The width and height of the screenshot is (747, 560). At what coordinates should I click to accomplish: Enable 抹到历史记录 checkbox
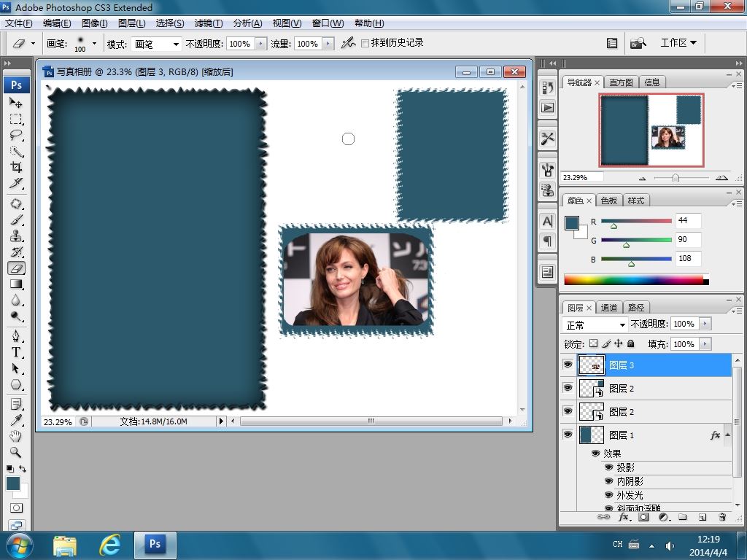click(365, 44)
